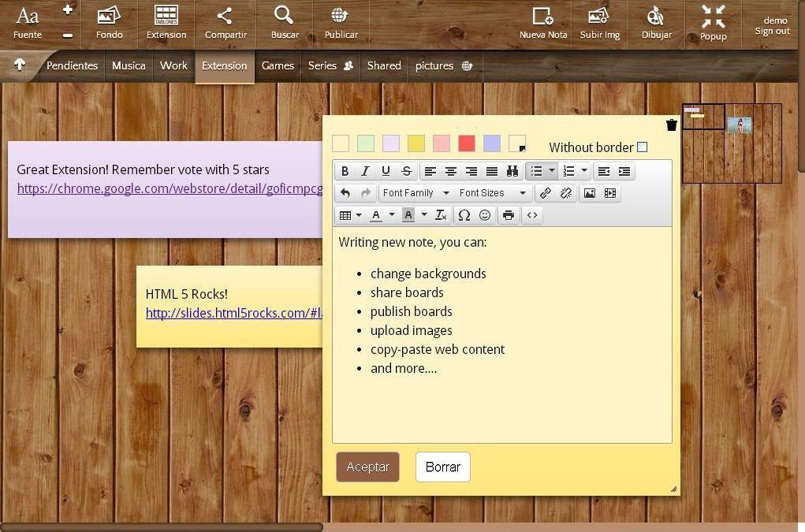Open the Pendientes board tab

[72, 65]
